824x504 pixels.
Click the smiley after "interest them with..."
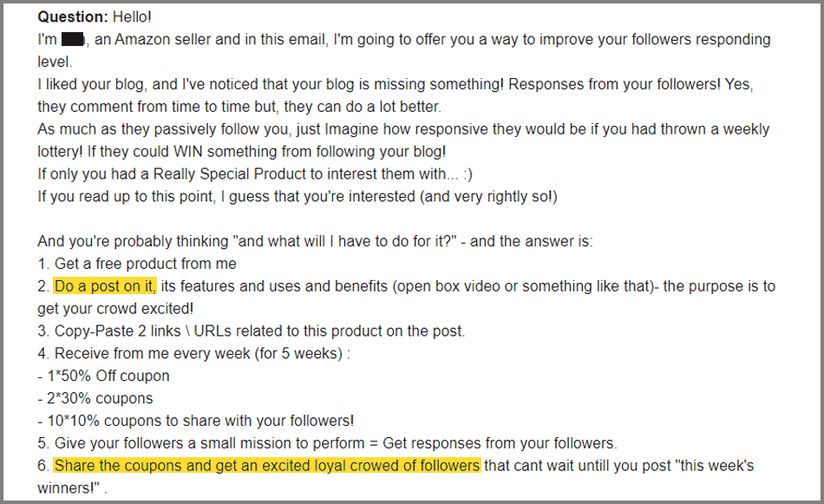tap(468, 174)
